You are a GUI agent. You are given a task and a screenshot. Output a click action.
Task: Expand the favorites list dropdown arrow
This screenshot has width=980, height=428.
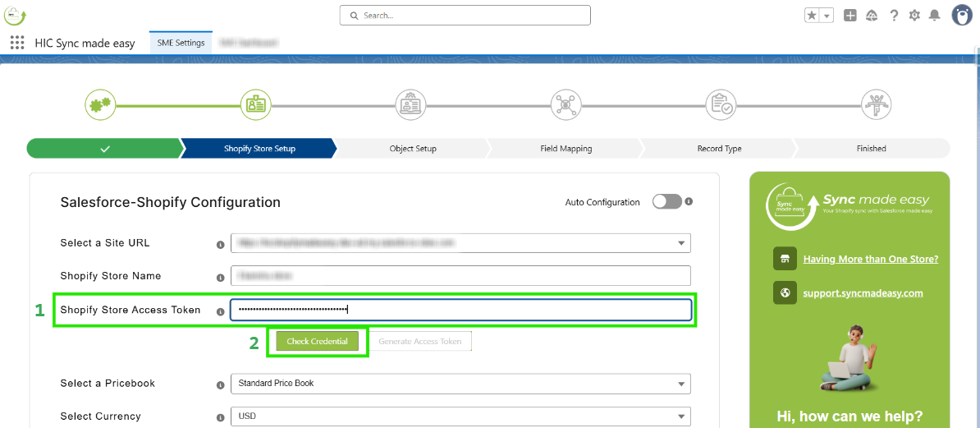coord(827,16)
